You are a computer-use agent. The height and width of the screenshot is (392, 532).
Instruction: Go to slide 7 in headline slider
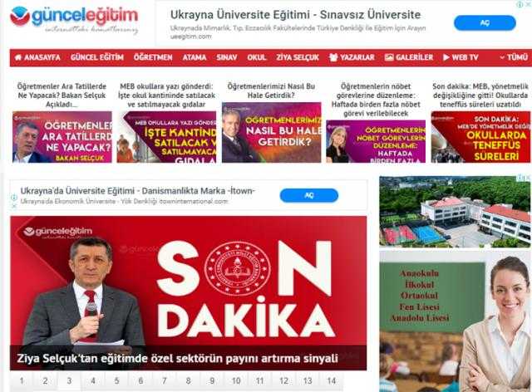[x=165, y=381]
